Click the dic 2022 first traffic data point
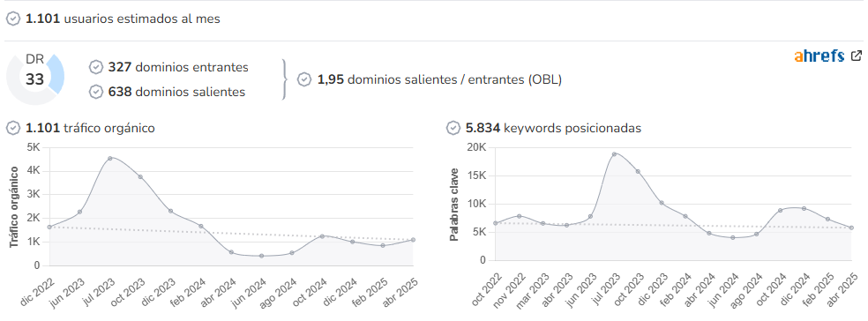This screenshot has width=868, height=321. [49, 227]
